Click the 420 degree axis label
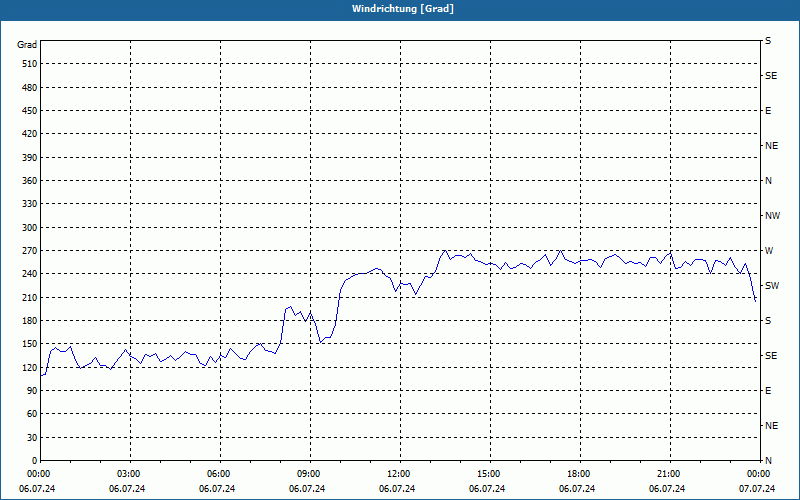 click(30, 134)
